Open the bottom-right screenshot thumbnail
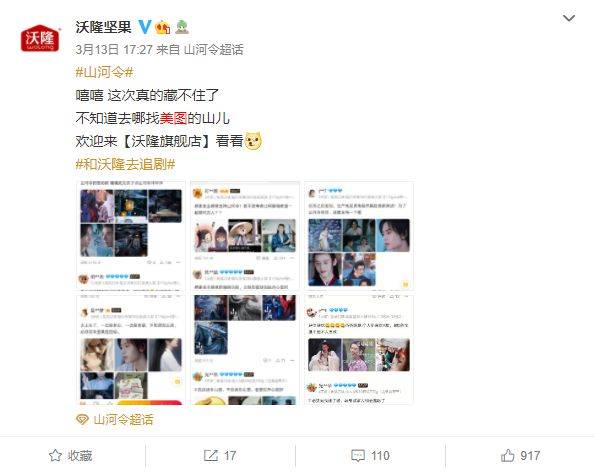This screenshot has width=595, height=472. click(x=359, y=350)
